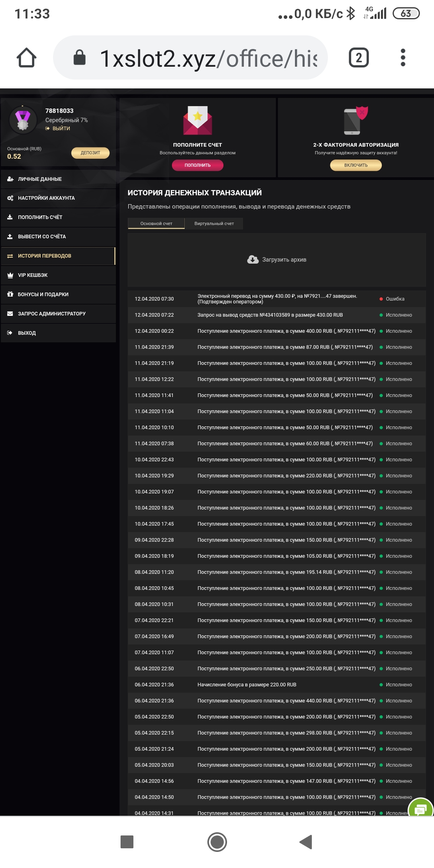Click the withdrawal request №434103589 row
434x868 pixels.
tap(276, 315)
